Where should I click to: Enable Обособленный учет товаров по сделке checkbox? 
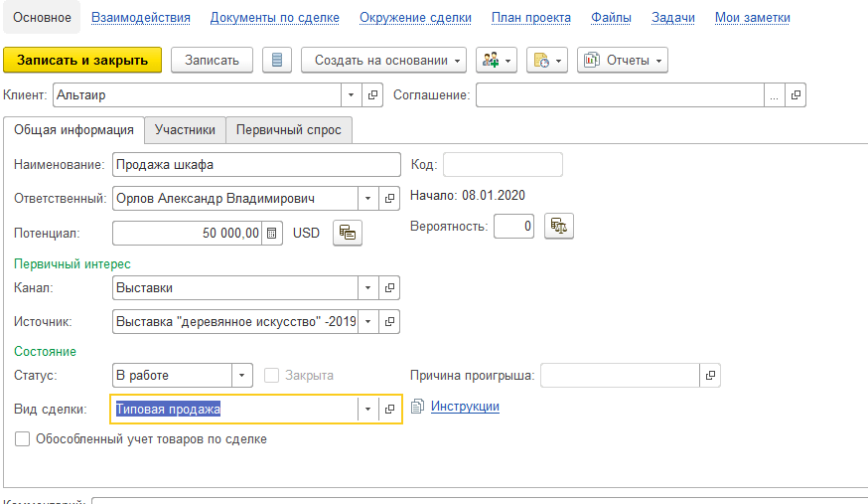point(23,438)
